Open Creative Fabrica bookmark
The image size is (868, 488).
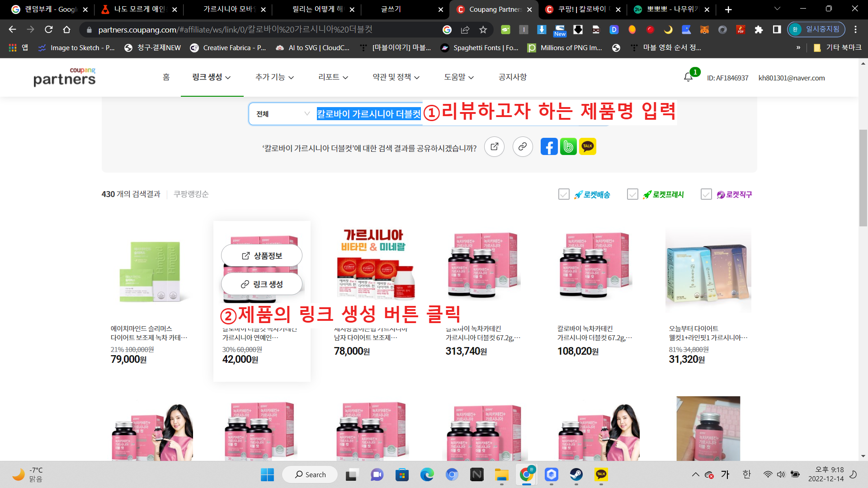pyautogui.click(x=228, y=47)
